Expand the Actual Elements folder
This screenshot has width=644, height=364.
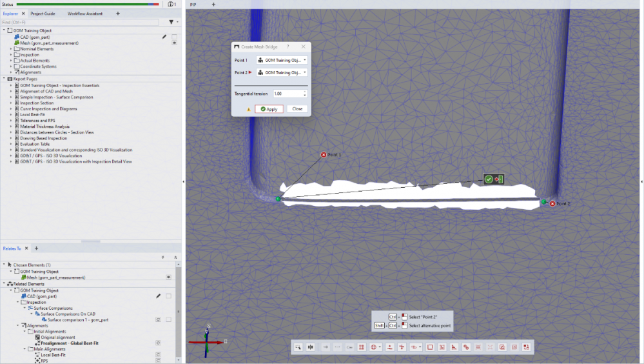11,61
